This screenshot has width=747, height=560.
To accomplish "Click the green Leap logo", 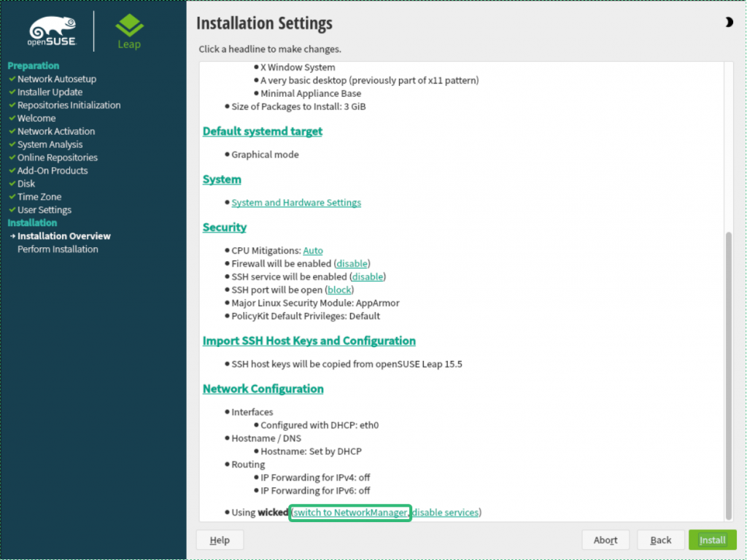I will (x=129, y=33).
